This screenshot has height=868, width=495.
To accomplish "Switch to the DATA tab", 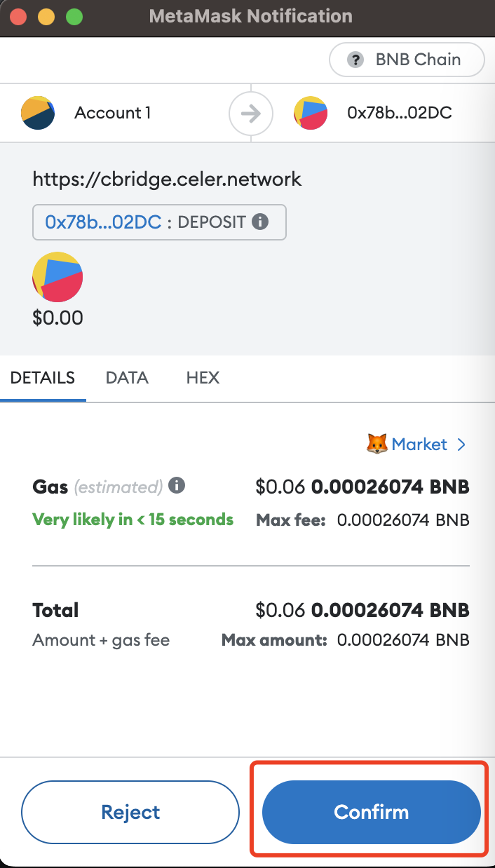I will pyautogui.click(x=127, y=378).
